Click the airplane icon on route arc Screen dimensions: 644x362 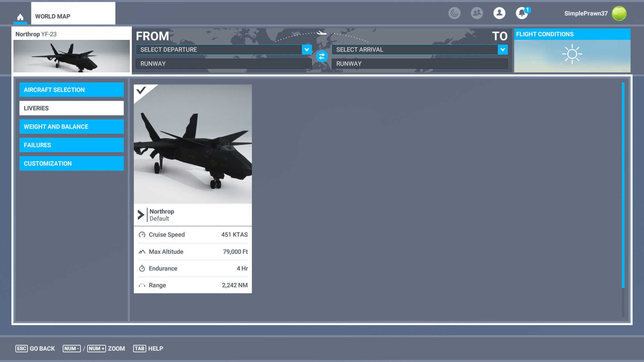click(x=322, y=33)
